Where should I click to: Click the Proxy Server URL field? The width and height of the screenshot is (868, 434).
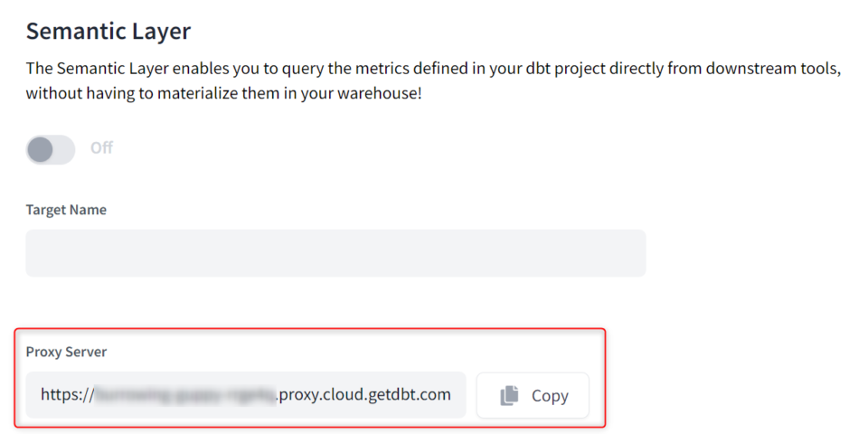coord(245,395)
